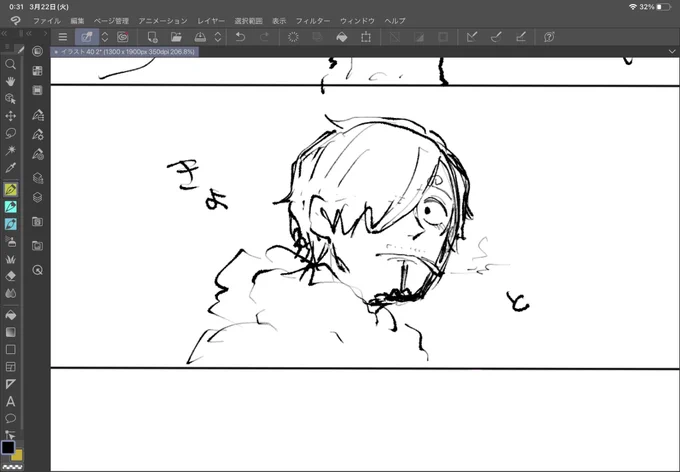Click the Clear dotted circle icon in command bar
Viewport: 680px width, 472px height.
point(293,37)
